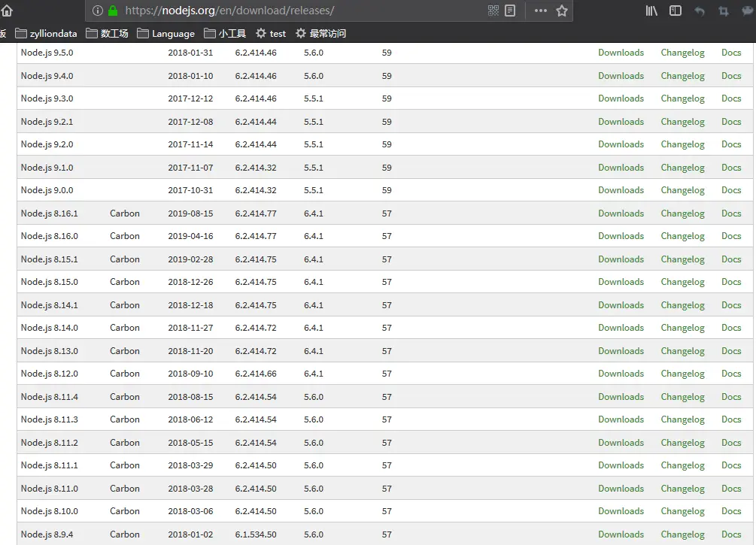The image size is (756, 545).
Task: Open the QR code icon in address bar
Action: [493, 11]
